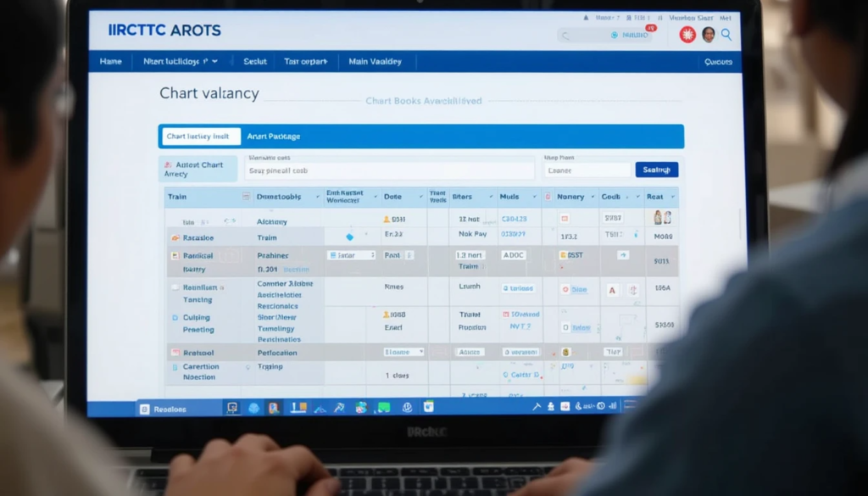Click the magnifier search icon in header
The width and height of the screenshot is (868, 496).
click(726, 35)
